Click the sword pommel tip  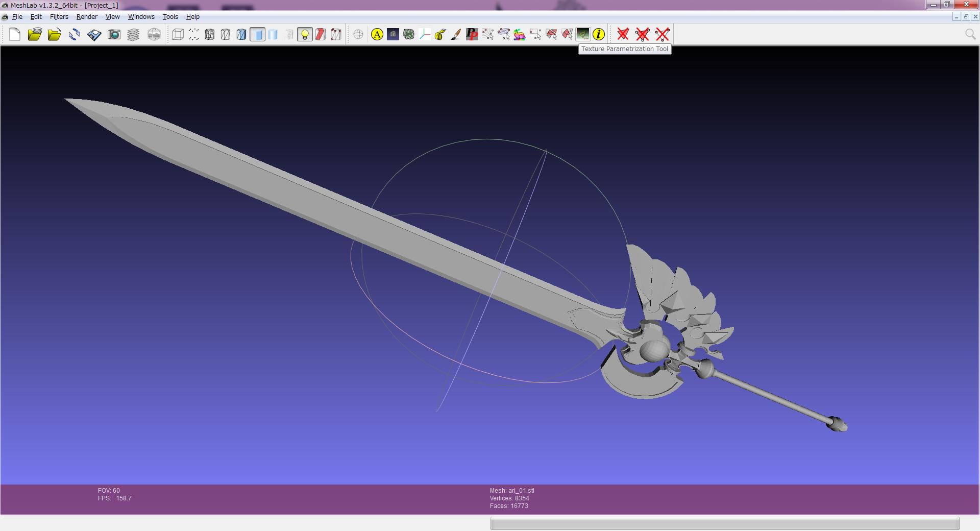838,424
